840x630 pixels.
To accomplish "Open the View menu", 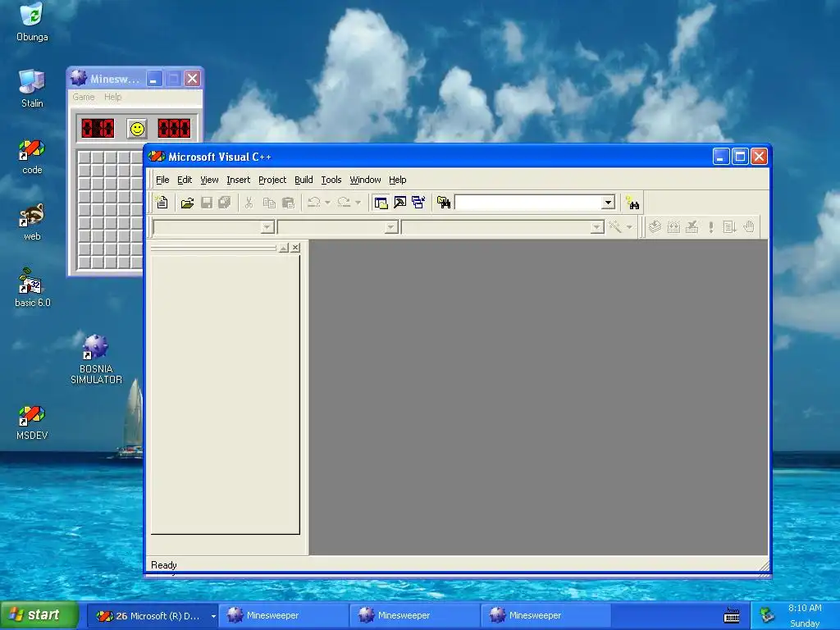I will (x=209, y=180).
